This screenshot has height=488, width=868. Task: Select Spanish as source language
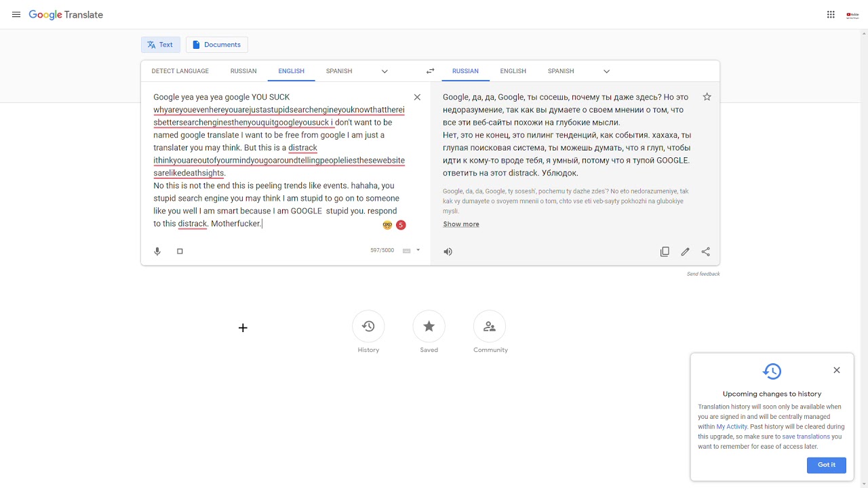click(x=339, y=71)
